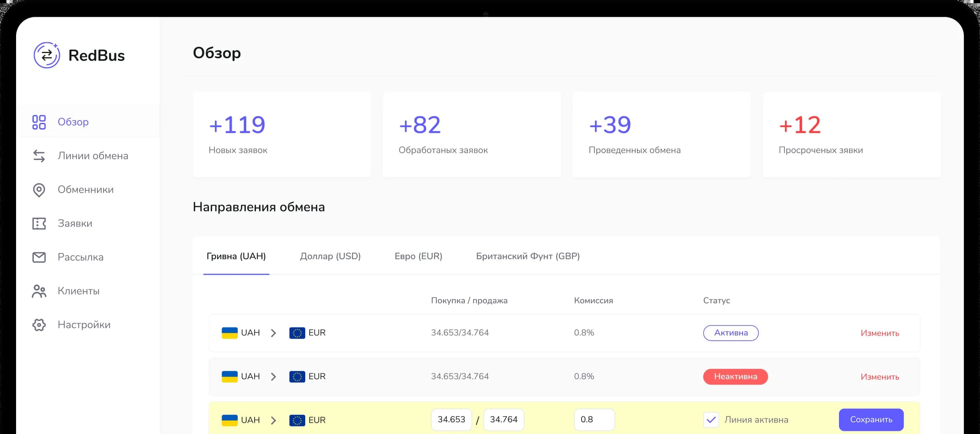This screenshot has width=980, height=434.
Task: Click the Комиссия column header
Action: pyautogui.click(x=593, y=301)
